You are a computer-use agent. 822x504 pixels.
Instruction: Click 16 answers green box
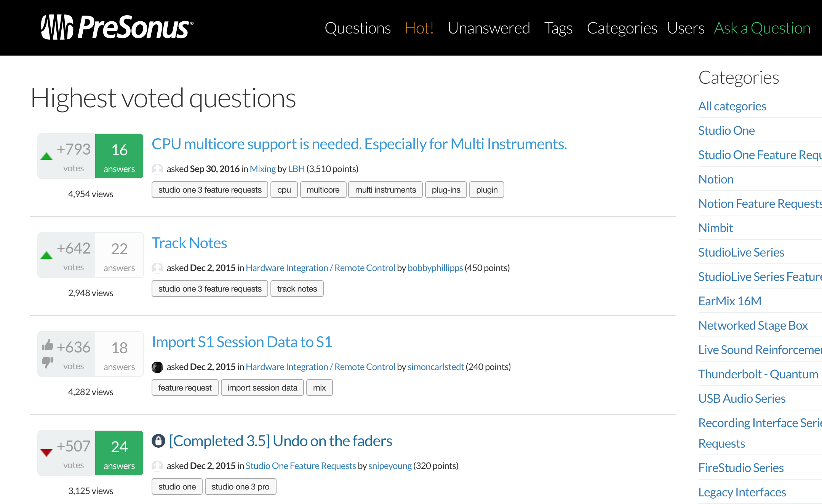119,156
